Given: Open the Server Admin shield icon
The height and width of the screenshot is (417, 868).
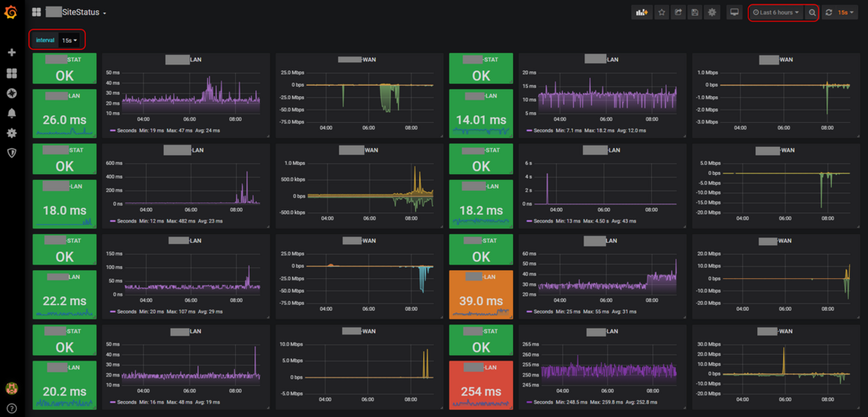Looking at the screenshot, I should click(11, 153).
